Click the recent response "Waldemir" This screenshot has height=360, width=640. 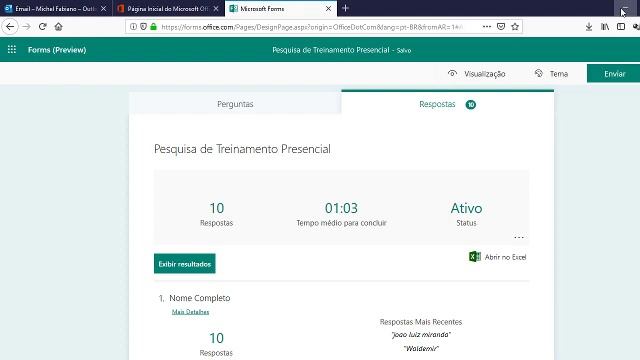click(x=421, y=348)
